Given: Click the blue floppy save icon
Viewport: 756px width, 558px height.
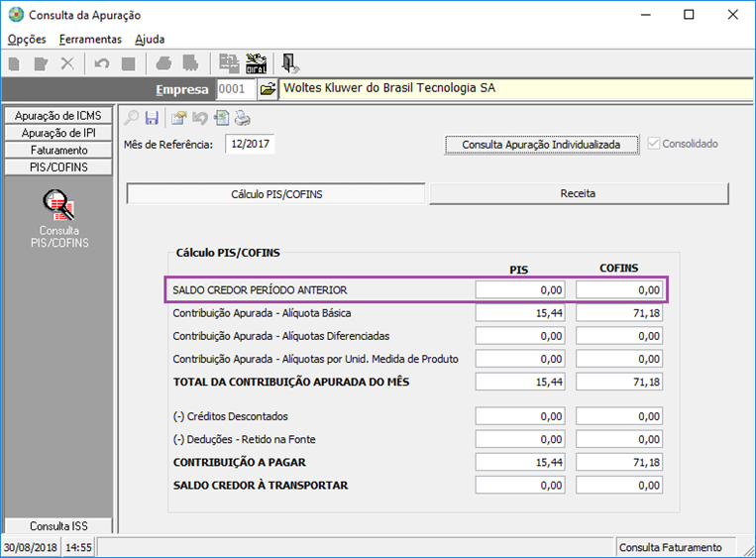Looking at the screenshot, I should 152,118.
